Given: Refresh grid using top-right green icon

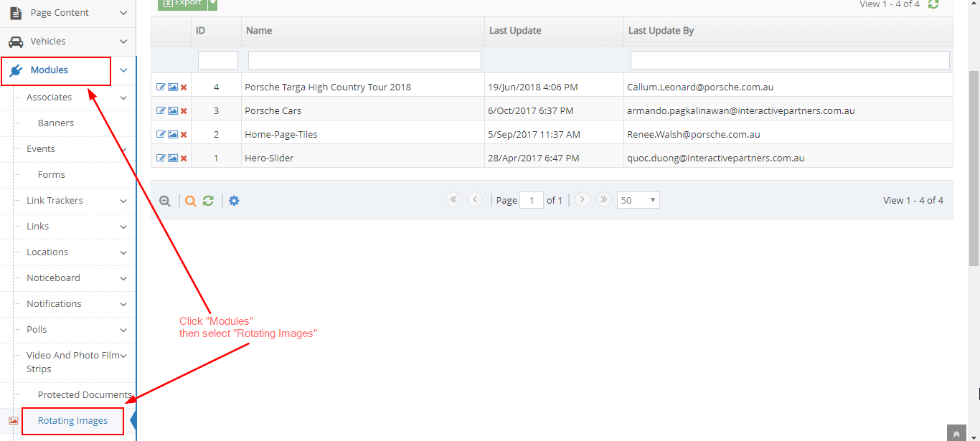Looking at the screenshot, I should [x=933, y=4].
